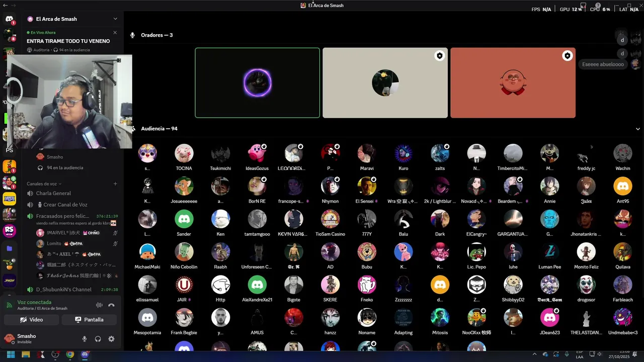Toggle noise suppression waveform icon

(x=99, y=305)
